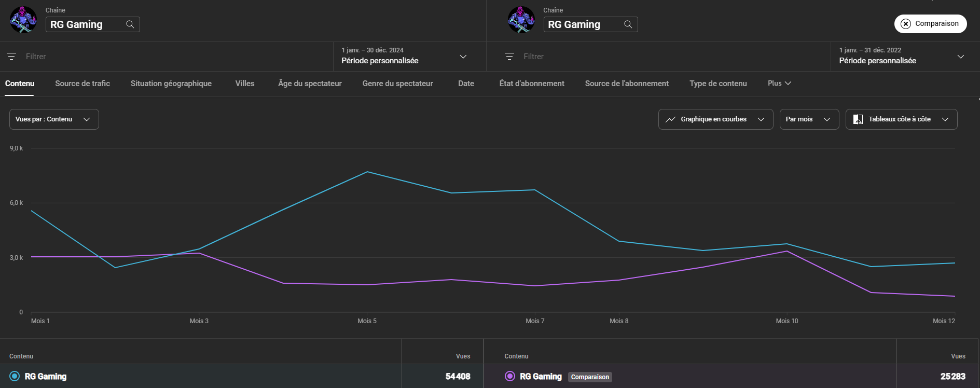This screenshot has height=388, width=980.
Task: Open the Par mois granularity dropdown
Action: point(809,119)
